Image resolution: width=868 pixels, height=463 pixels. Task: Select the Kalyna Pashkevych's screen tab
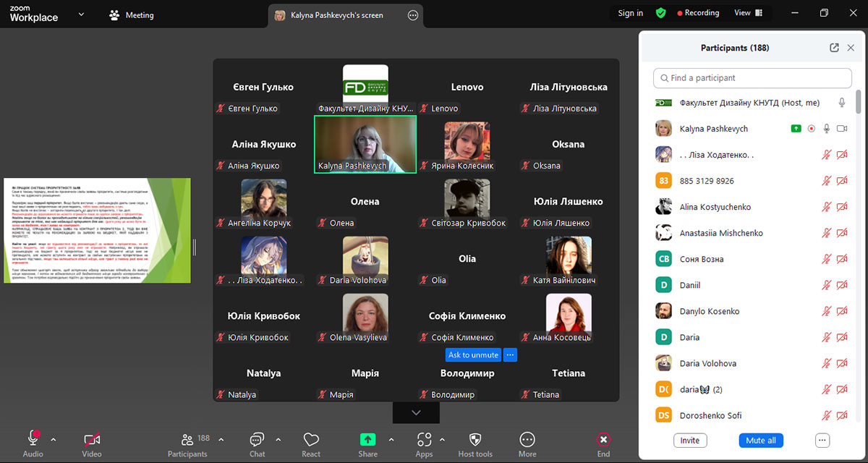point(346,14)
